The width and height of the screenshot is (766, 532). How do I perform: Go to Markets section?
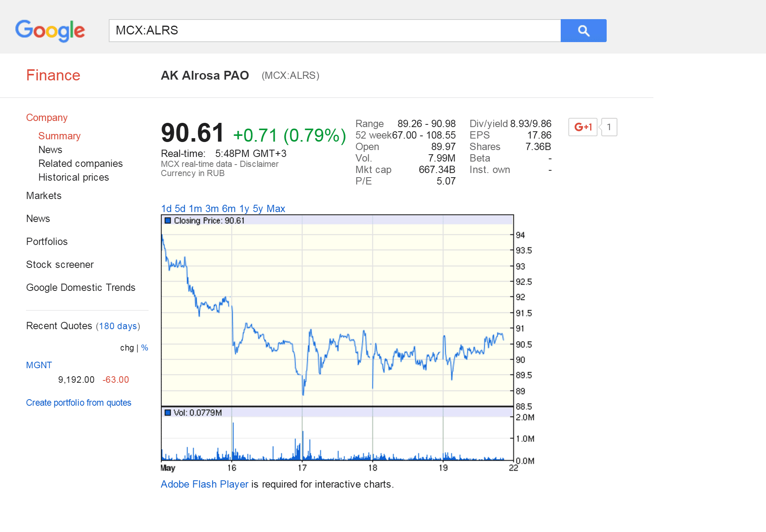44,196
